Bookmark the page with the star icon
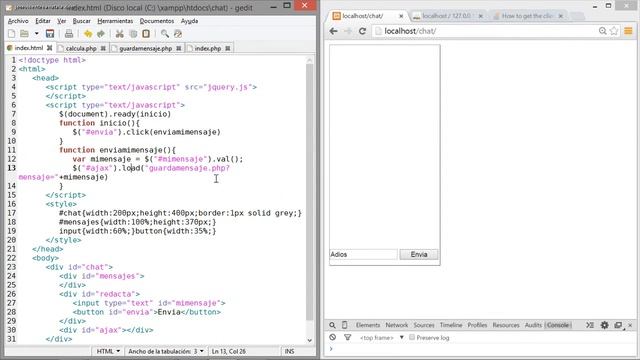Image resolution: width=640 pixels, height=360 pixels. 614,31
